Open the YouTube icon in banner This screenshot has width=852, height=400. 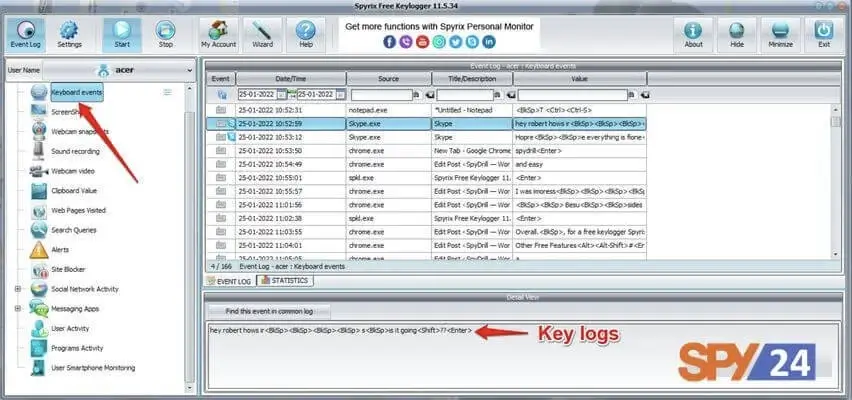click(x=423, y=42)
